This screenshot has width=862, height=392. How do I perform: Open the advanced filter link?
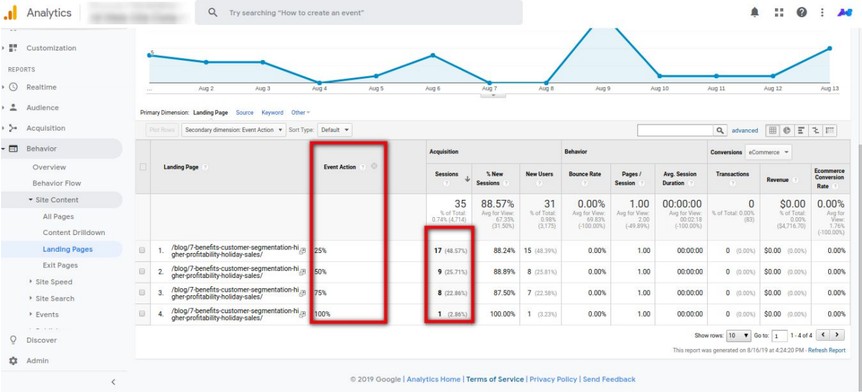tap(744, 130)
